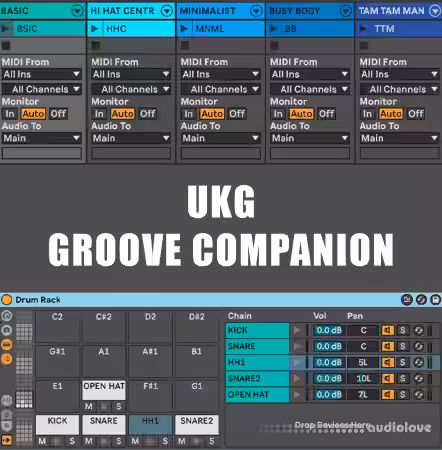Hot-swap the SNARE2 chain sample
The width and height of the screenshot is (442, 450).
[418, 378]
